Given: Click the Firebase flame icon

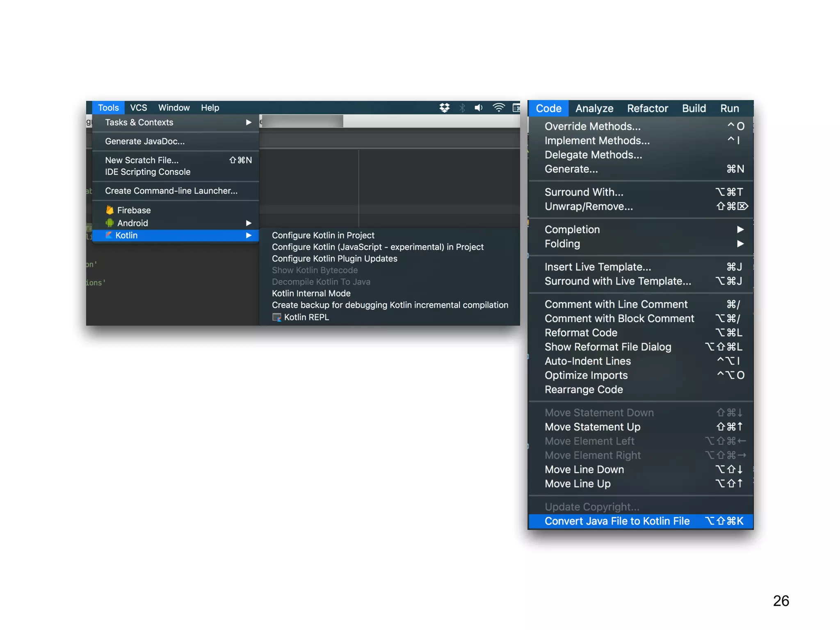Looking at the screenshot, I should [110, 210].
